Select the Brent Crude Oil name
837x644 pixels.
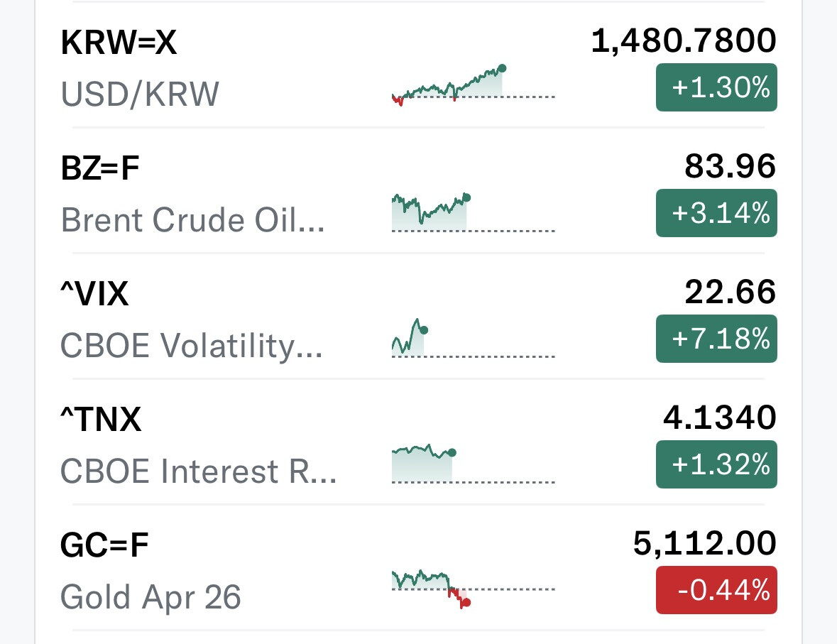click(192, 221)
